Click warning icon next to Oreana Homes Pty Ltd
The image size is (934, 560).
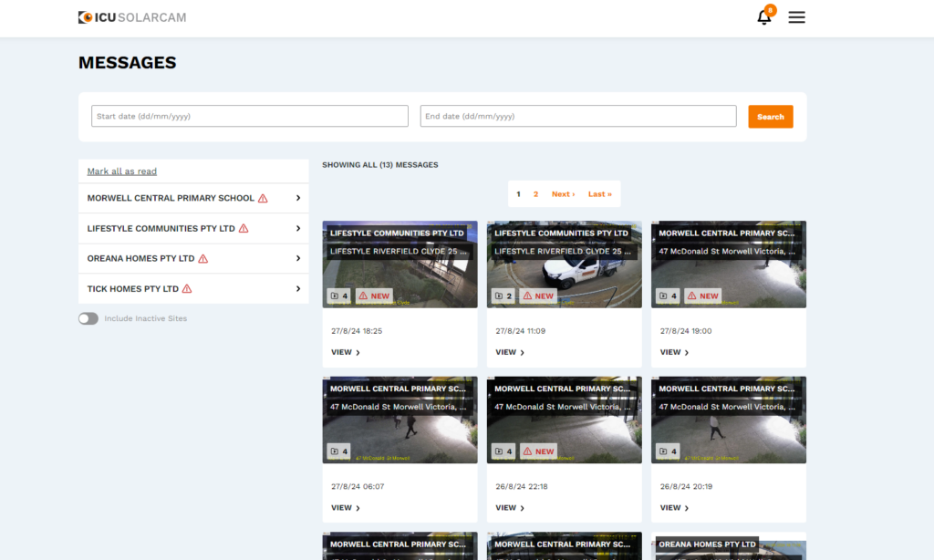tap(203, 258)
